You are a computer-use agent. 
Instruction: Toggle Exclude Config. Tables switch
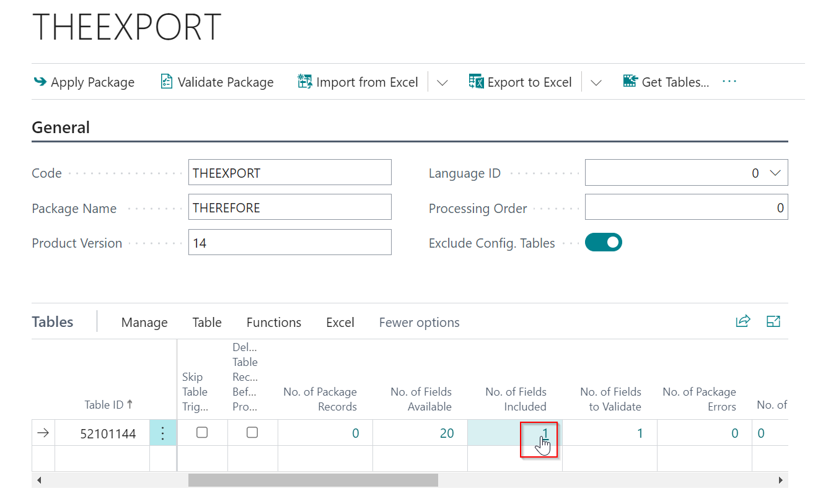[603, 243]
